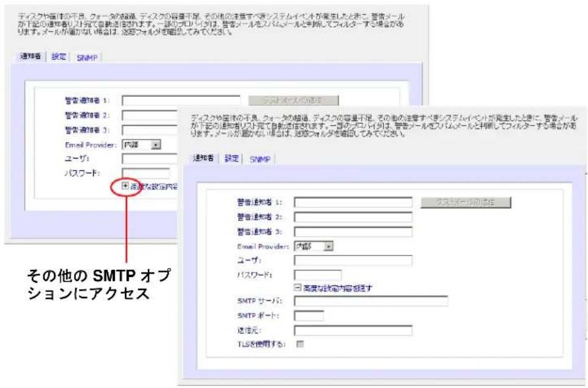Open Email Provider dropdown in front window
The height and width of the screenshot is (388, 588).
(314, 247)
